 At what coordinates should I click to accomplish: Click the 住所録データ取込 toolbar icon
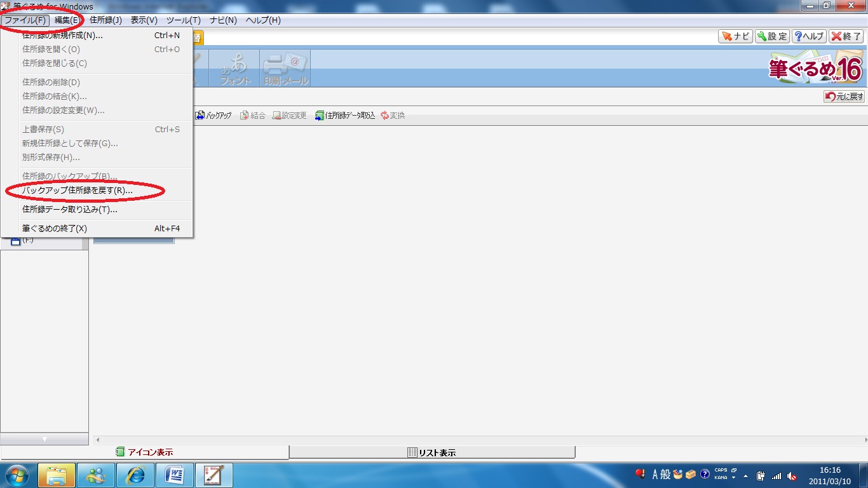coord(345,116)
